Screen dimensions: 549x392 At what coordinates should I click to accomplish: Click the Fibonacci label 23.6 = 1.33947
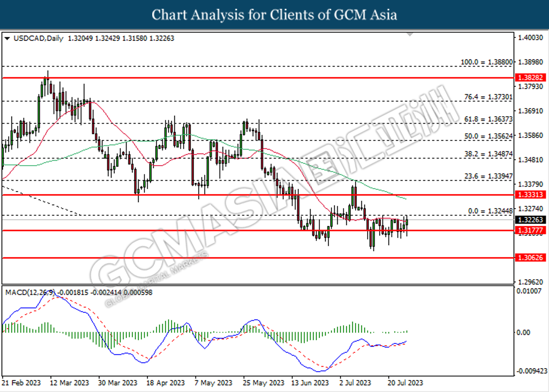click(x=488, y=176)
